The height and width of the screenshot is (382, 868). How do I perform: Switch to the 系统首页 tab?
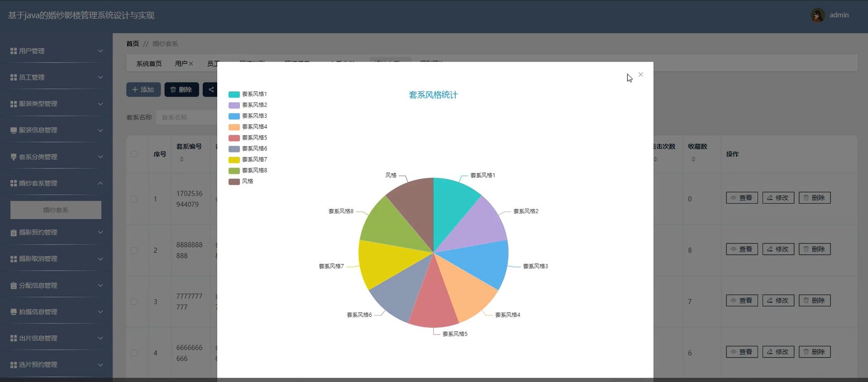(149, 64)
